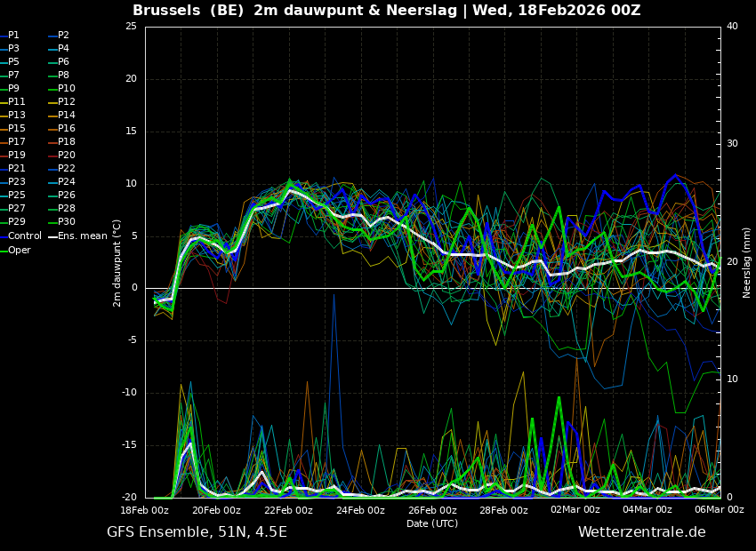Select the P15 legend label
Image resolution: width=756 pixels, height=551 pixels.
click(x=13, y=128)
